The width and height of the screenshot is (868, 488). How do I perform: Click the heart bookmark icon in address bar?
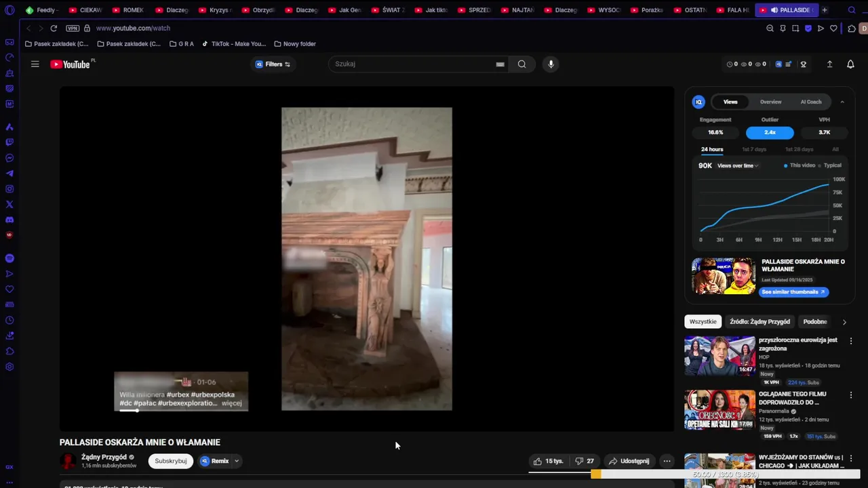point(833,28)
